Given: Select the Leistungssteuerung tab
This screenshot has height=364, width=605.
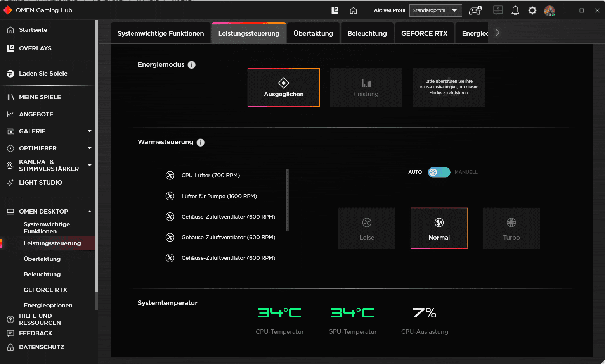Looking at the screenshot, I should (249, 33).
